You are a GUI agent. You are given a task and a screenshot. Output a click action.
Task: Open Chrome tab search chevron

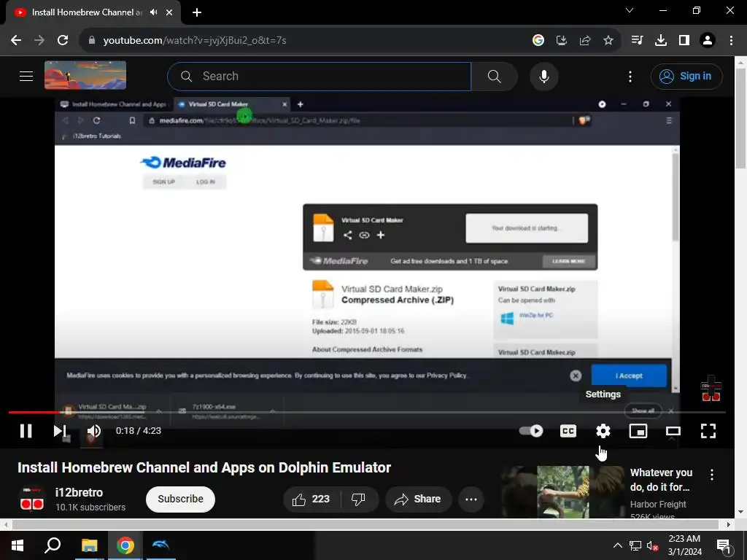630,10
